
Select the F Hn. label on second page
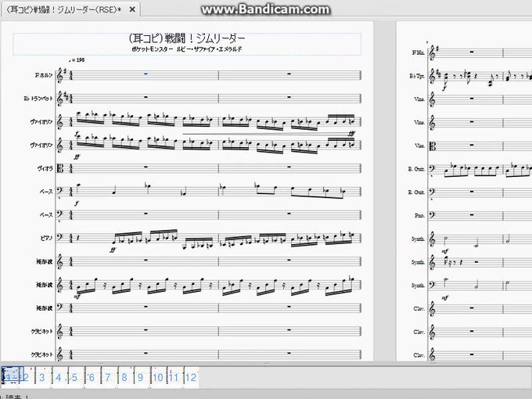coord(419,52)
